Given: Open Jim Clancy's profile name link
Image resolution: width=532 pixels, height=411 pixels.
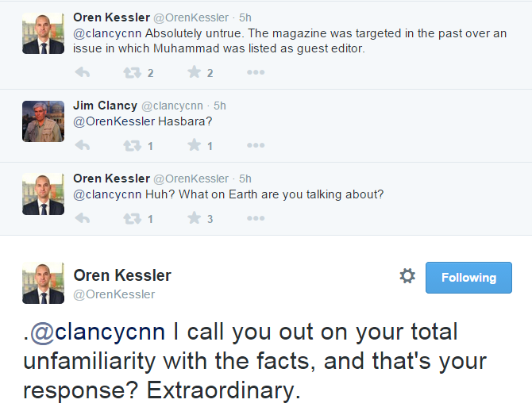Looking at the screenshot, I should [105, 106].
